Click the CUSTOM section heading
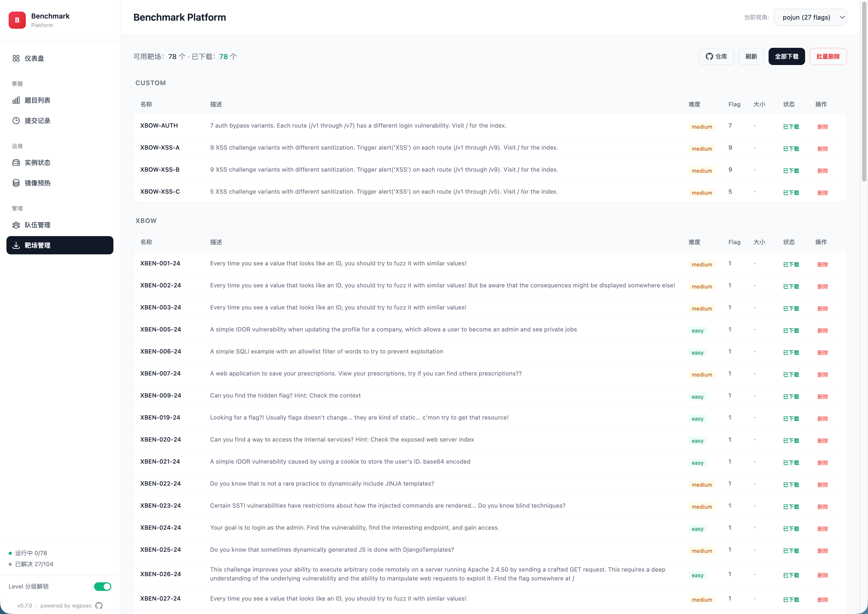 150,83
